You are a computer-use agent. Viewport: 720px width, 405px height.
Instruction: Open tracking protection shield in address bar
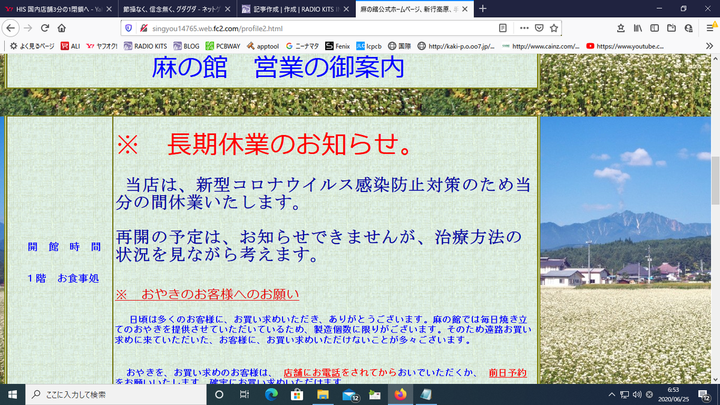click(x=129, y=28)
